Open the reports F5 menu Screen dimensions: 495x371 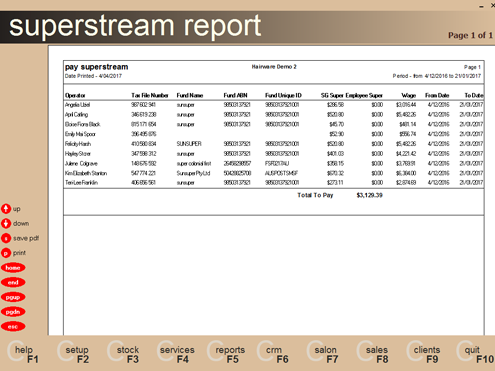click(226, 353)
